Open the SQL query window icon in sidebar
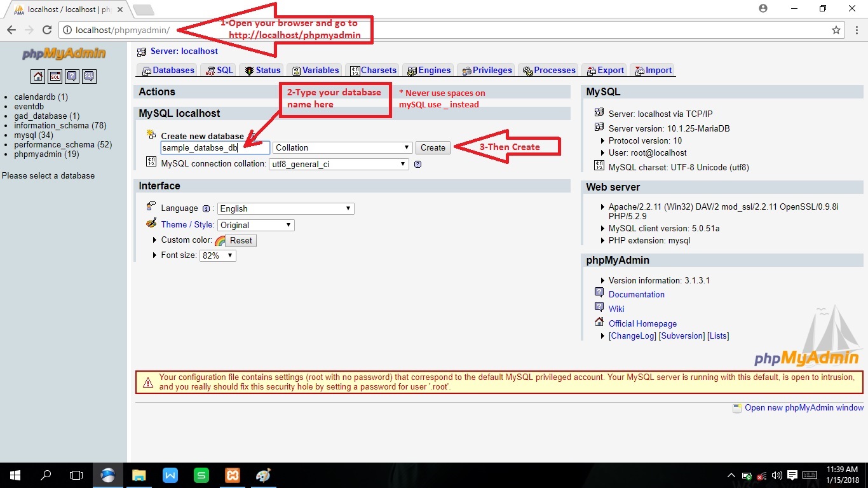The width and height of the screenshot is (868, 488). coord(55,76)
